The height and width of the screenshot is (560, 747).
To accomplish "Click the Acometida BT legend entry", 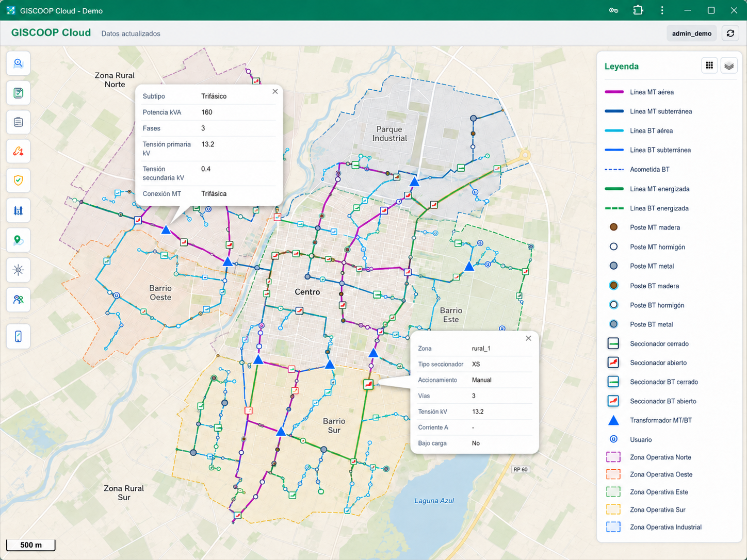I will (637, 169).
